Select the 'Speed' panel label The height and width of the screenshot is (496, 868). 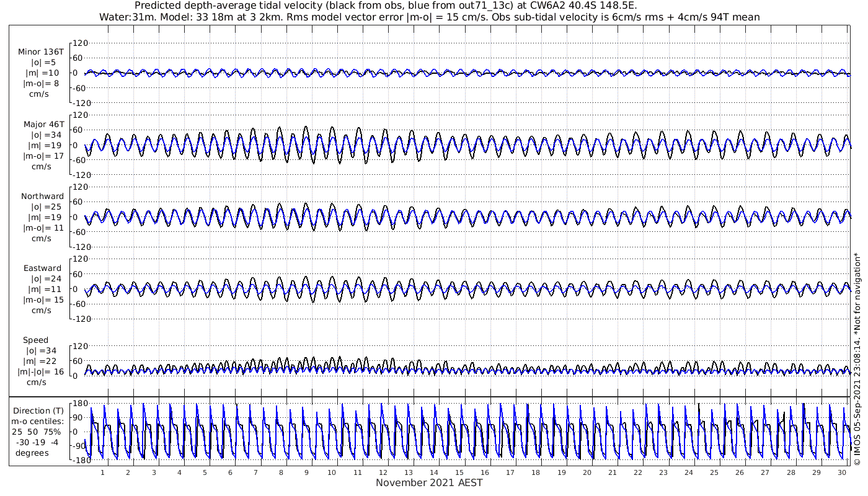tap(36, 340)
